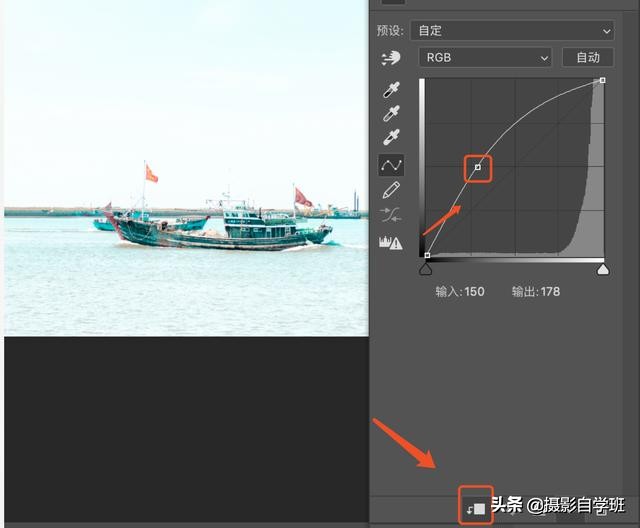This screenshot has width=640, height=528.
Task: Click the 输出 output value 178
Action: (550, 292)
